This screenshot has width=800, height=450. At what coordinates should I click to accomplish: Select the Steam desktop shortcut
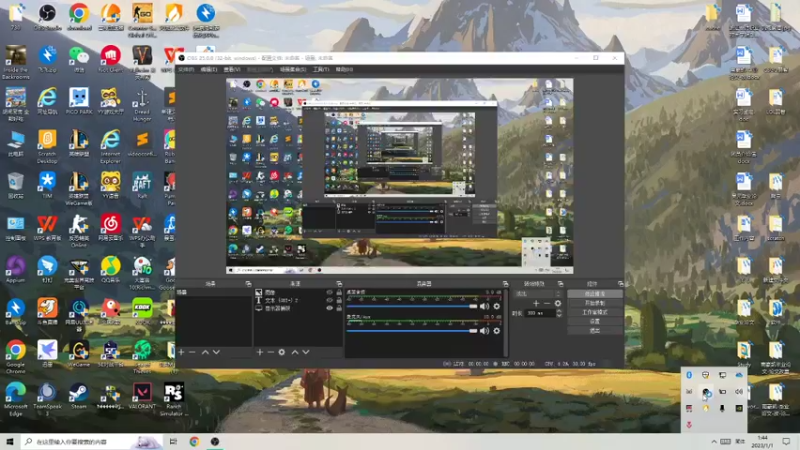click(79, 396)
